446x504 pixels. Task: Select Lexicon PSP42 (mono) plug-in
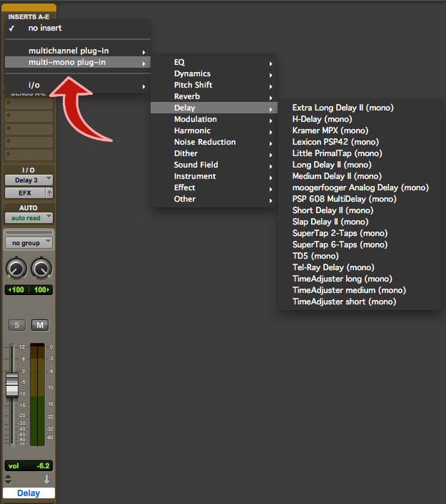coord(335,142)
